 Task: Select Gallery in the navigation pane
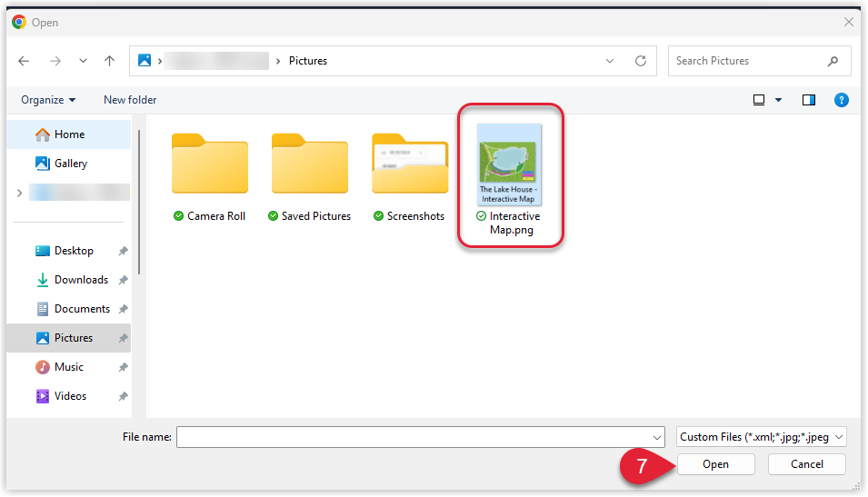(69, 164)
